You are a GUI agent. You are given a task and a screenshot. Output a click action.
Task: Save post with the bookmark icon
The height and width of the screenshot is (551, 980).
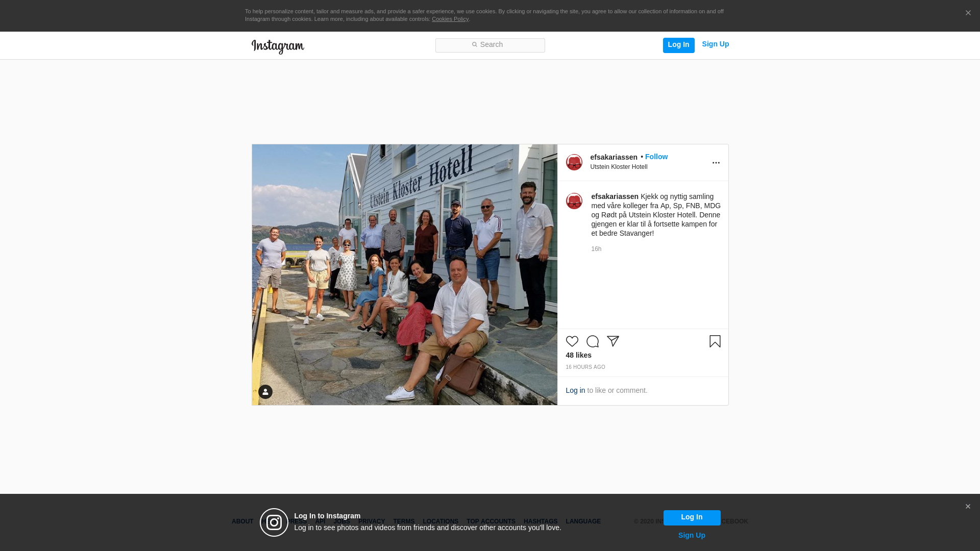[x=715, y=341]
